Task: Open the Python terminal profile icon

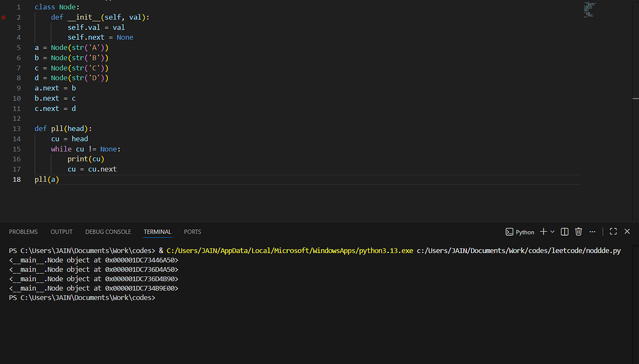Action: pyautogui.click(x=509, y=232)
